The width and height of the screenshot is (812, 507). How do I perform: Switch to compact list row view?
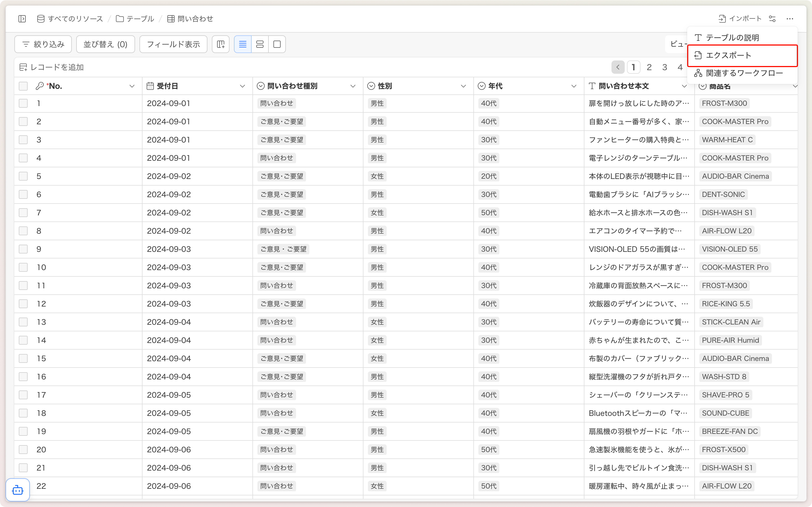click(x=242, y=44)
